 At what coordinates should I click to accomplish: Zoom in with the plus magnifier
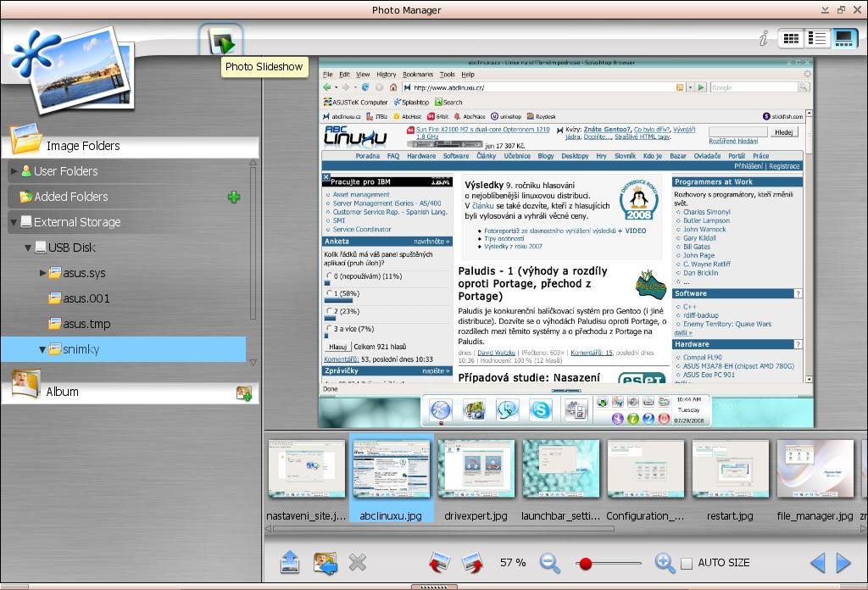click(665, 563)
